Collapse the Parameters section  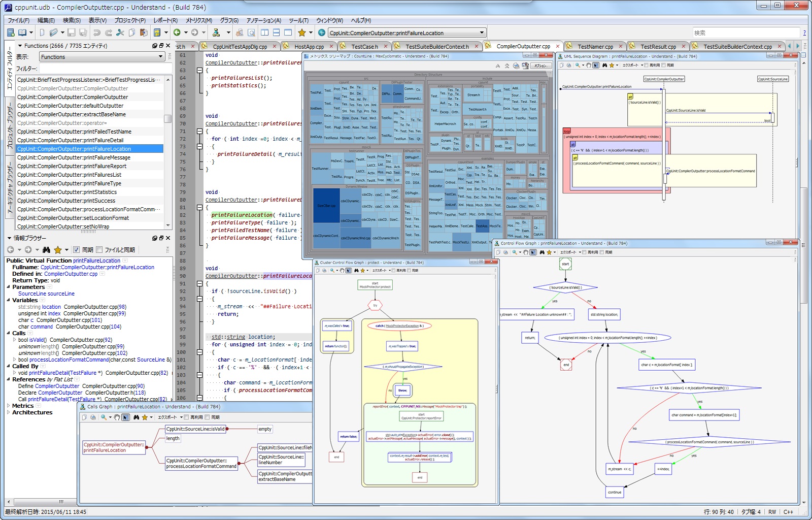[x=9, y=287]
